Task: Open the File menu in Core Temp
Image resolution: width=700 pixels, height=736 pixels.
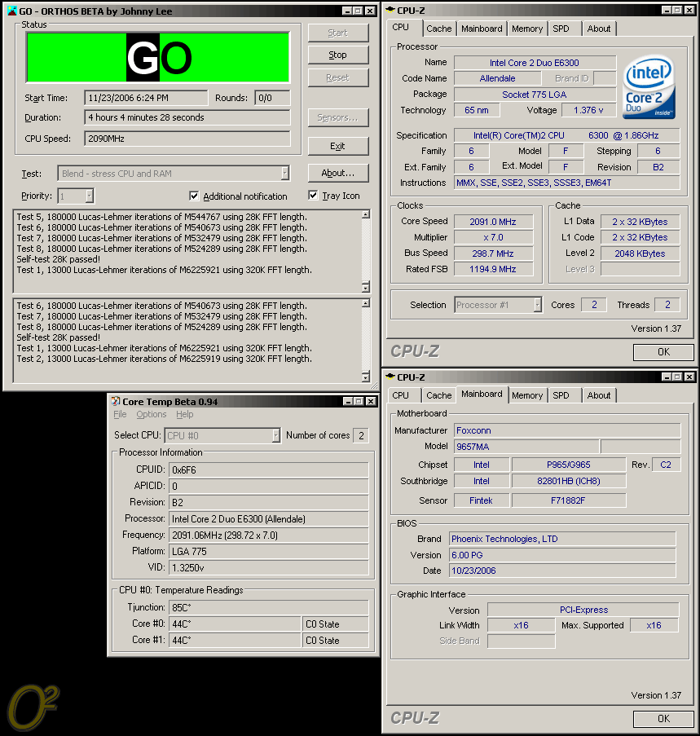Action: (x=120, y=414)
